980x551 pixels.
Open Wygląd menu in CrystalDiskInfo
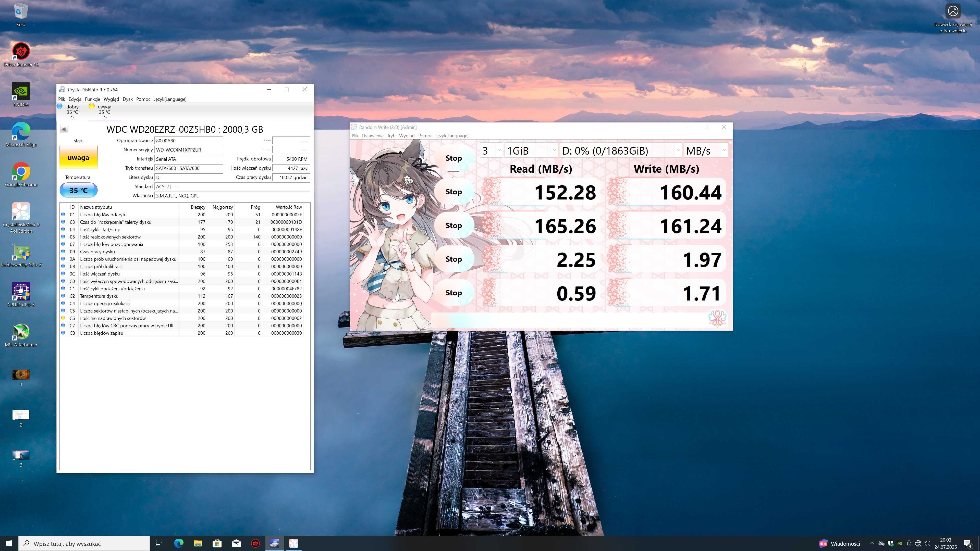click(111, 99)
